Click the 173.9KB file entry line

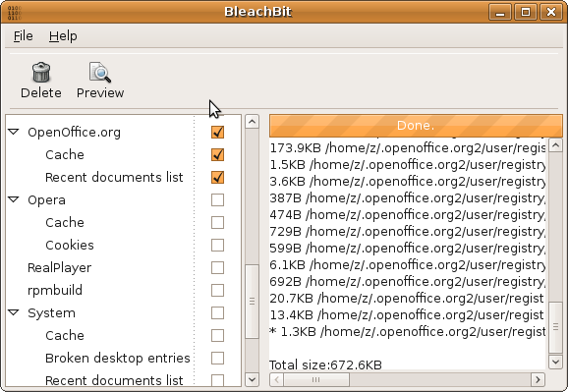pyautogui.click(x=408, y=148)
